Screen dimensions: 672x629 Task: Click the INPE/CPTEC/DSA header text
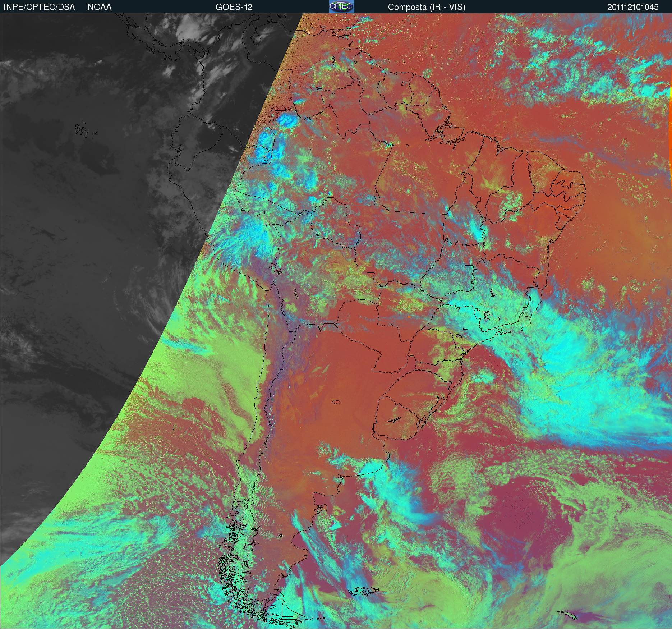pos(39,7)
